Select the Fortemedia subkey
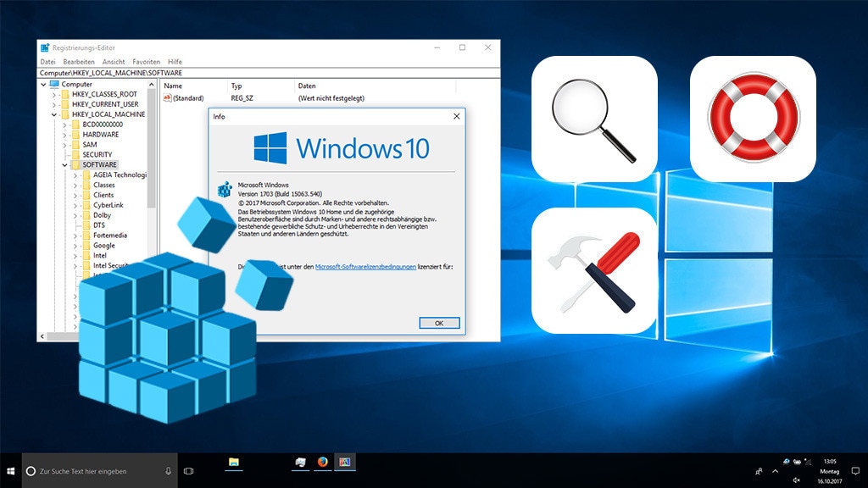 [x=109, y=236]
